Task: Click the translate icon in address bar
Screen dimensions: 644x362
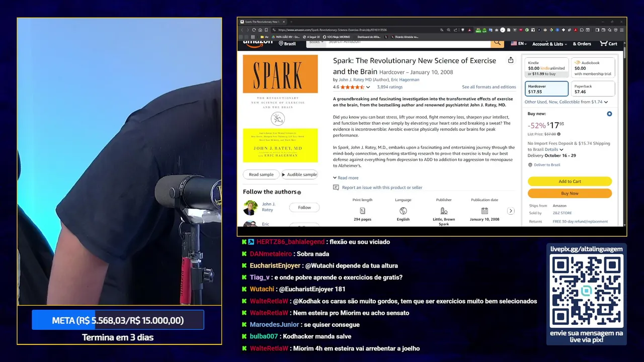Action: click(x=442, y=30)
